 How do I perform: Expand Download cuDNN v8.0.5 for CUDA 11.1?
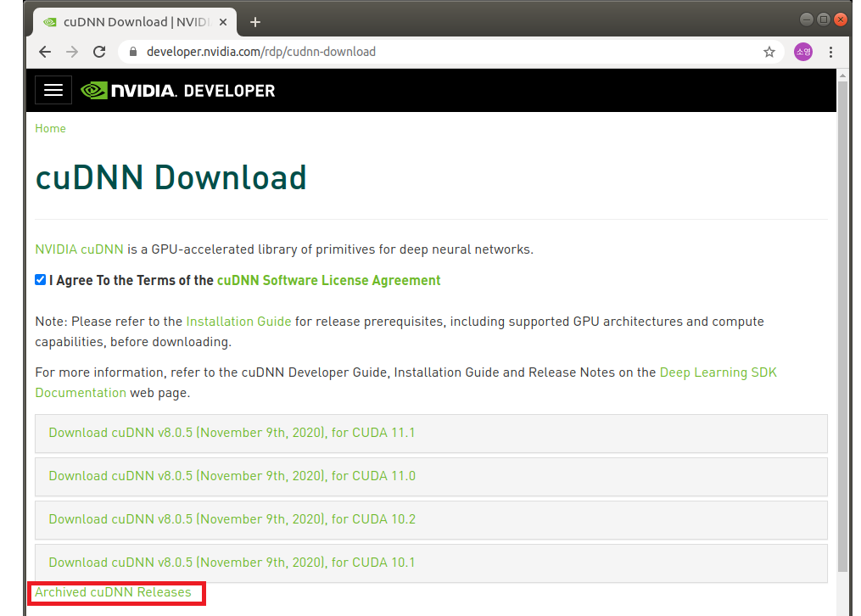click(431, 434)
